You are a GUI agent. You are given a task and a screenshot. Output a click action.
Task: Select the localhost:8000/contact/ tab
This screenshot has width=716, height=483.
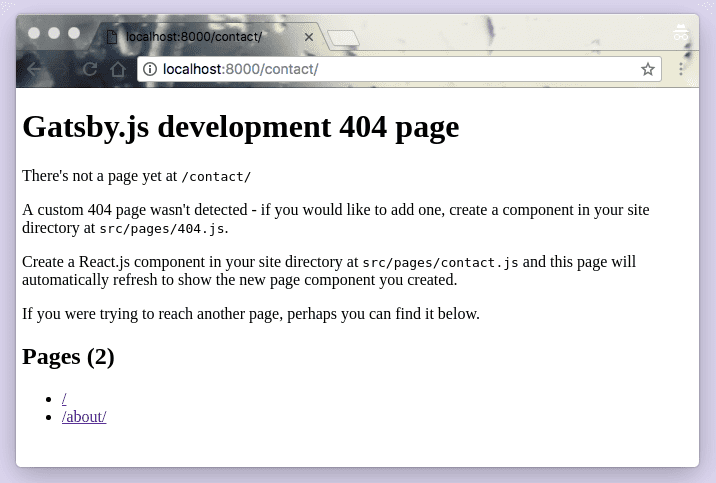click(208, 37)
